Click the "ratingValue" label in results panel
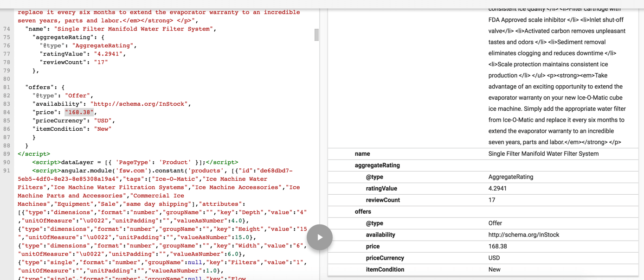Screen dimensions: 644x280 point(381,189)
